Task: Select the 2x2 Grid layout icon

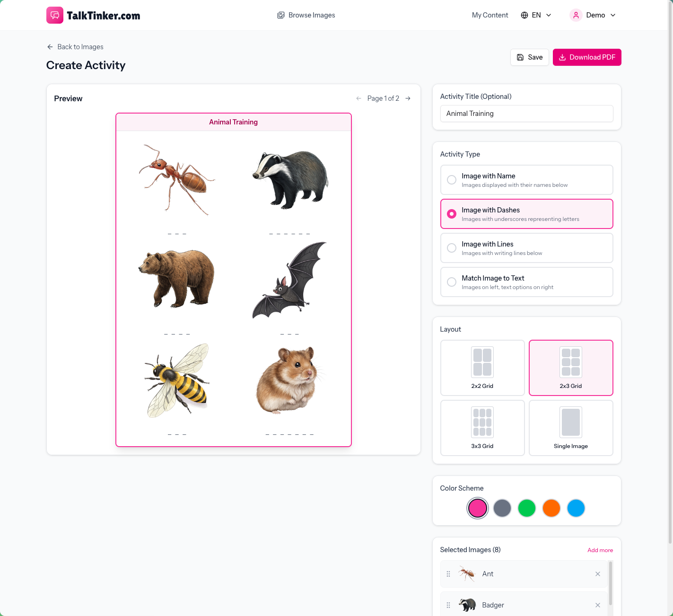Action: pos(482,362)
